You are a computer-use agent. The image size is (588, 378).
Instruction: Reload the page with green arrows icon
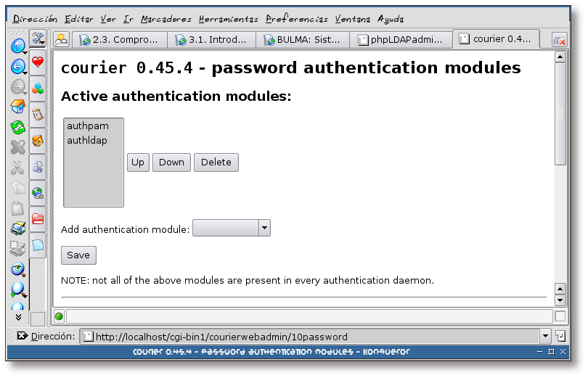pyautogui.click(x=17, y=128)
